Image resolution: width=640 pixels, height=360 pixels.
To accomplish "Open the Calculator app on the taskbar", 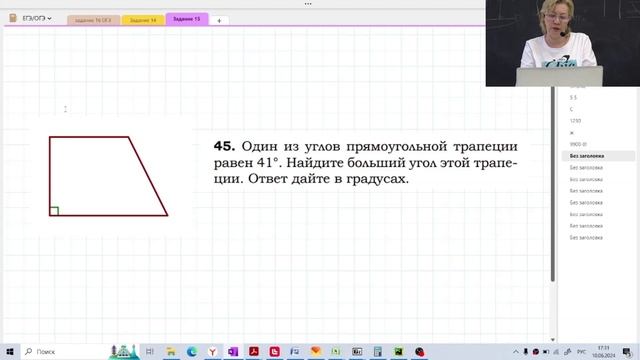I will (378, 351).
